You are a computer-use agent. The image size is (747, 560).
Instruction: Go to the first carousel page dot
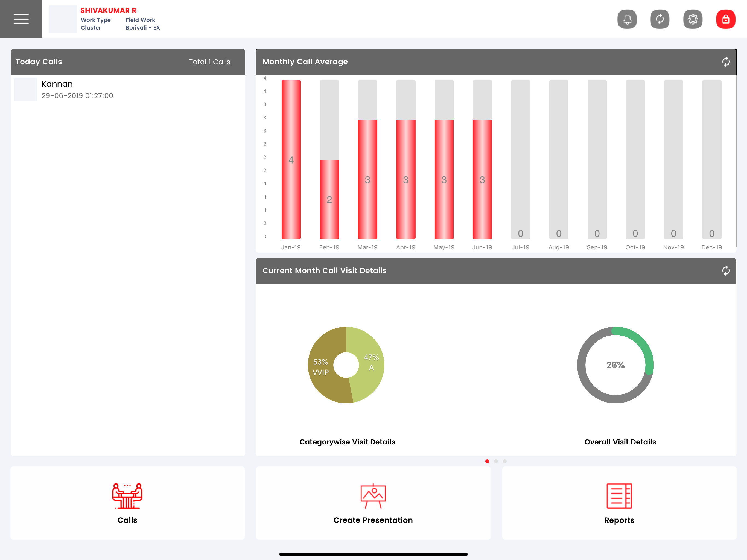coord(487,461)
